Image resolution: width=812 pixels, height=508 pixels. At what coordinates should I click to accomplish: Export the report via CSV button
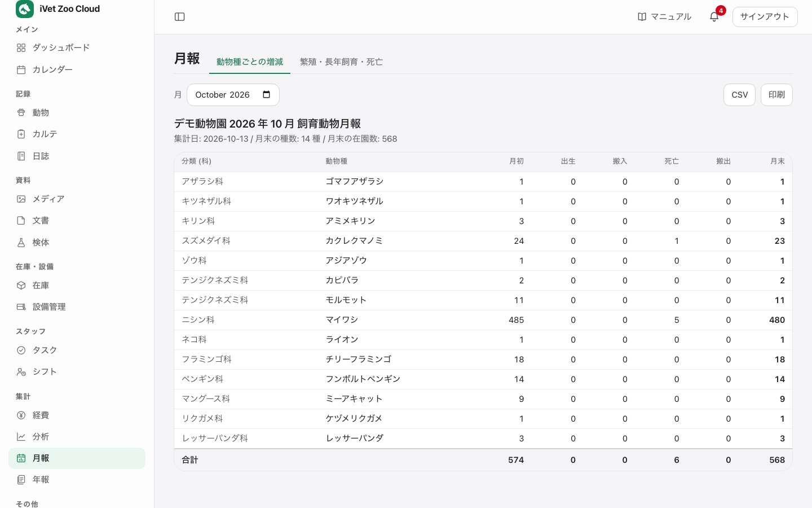click(739, 95)
